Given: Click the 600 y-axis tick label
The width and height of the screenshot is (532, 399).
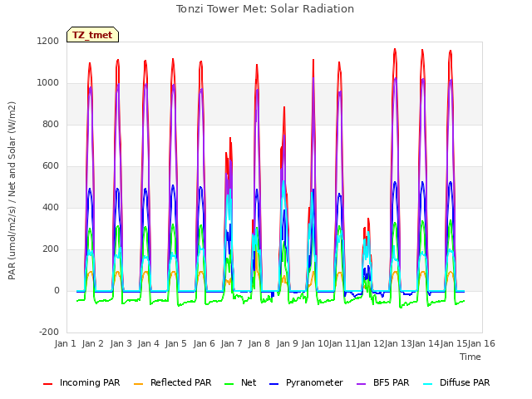Looking at the screenshot, I should click(x=51, y=166).
